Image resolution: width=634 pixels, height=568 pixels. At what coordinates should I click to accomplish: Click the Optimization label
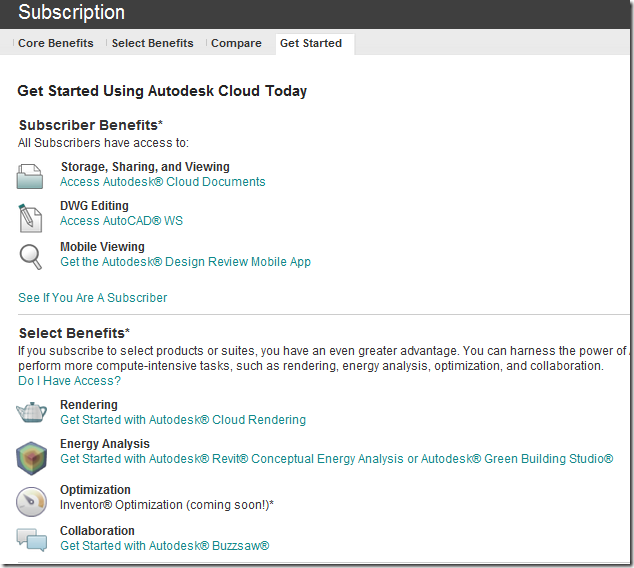(95, 490)
